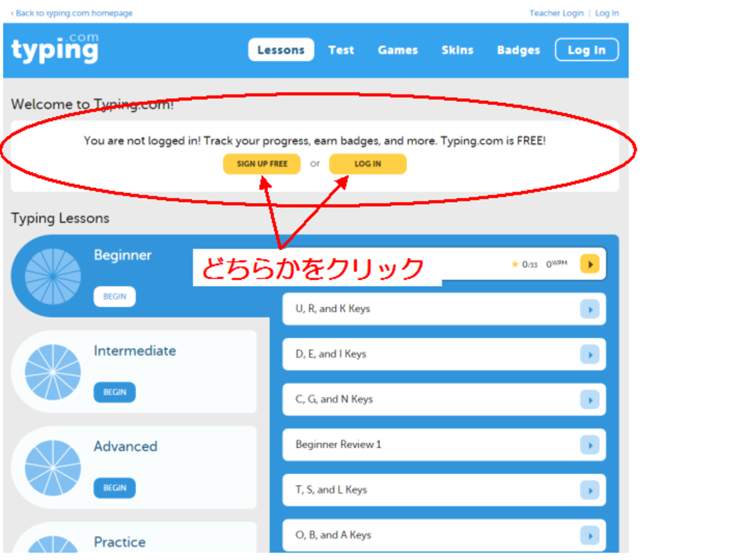
Task: Play the O, B, and A Keys lesson arrow
Action: coord(590,536)
